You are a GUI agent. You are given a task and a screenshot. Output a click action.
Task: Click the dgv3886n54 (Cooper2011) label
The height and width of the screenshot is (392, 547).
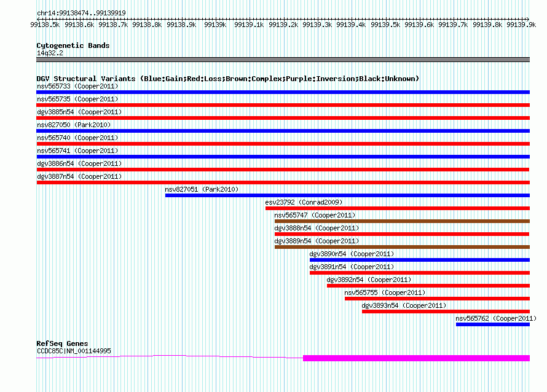tap(79, 163)
